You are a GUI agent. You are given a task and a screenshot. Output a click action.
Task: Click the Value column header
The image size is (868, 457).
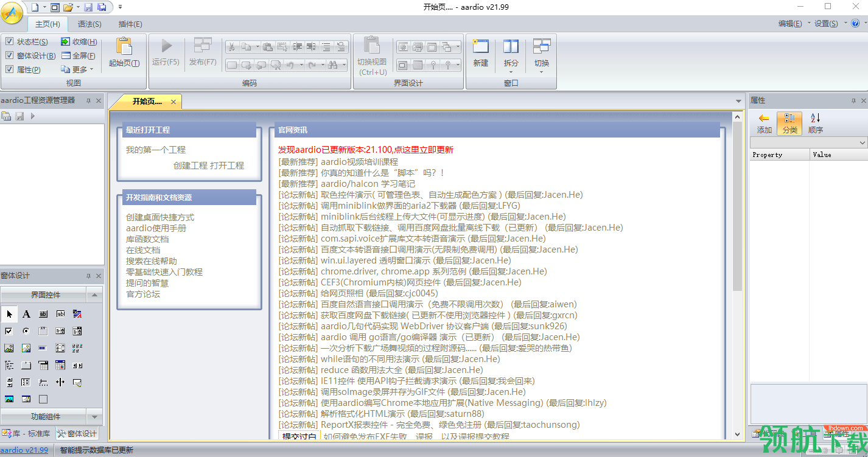click(x=838, y=155)
